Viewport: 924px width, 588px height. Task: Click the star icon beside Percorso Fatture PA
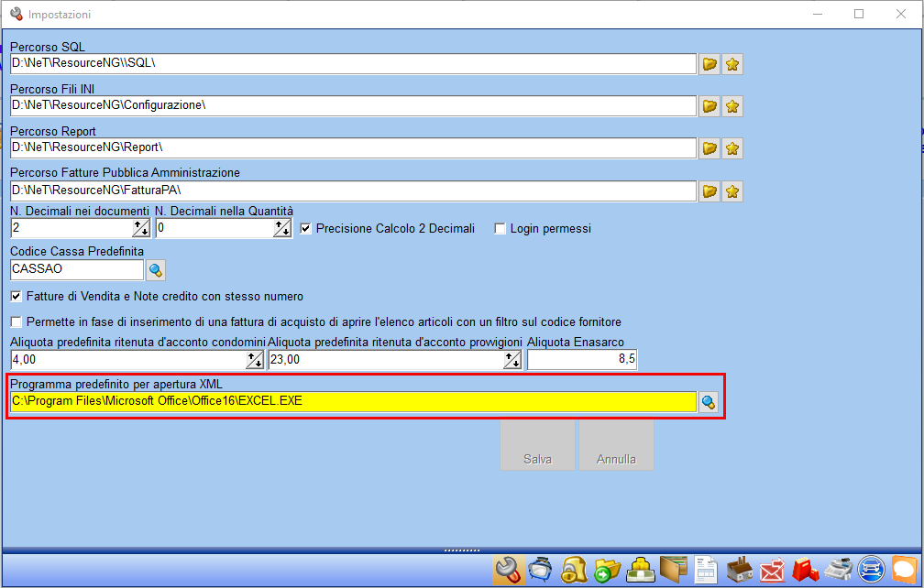[x=731, y=191]
